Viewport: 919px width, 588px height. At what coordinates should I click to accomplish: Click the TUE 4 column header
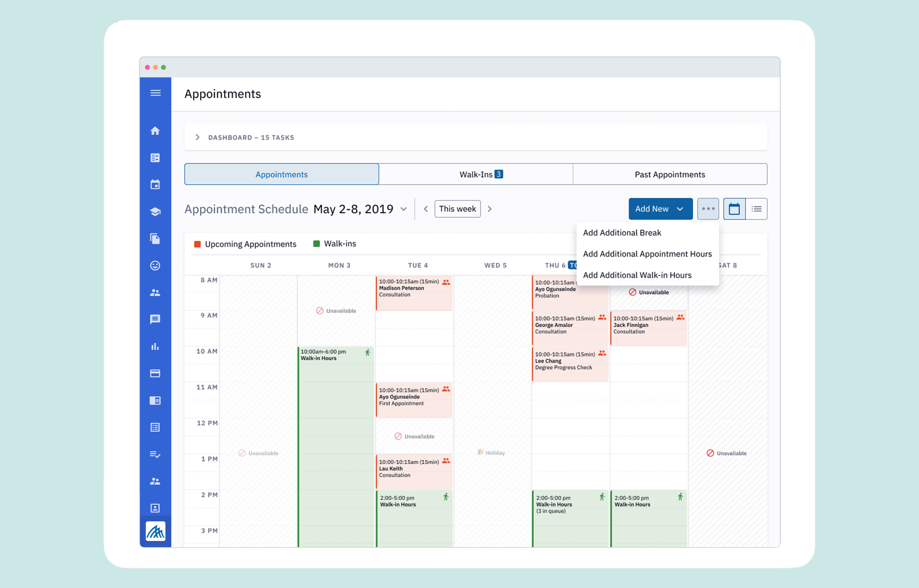pos(418,265)
